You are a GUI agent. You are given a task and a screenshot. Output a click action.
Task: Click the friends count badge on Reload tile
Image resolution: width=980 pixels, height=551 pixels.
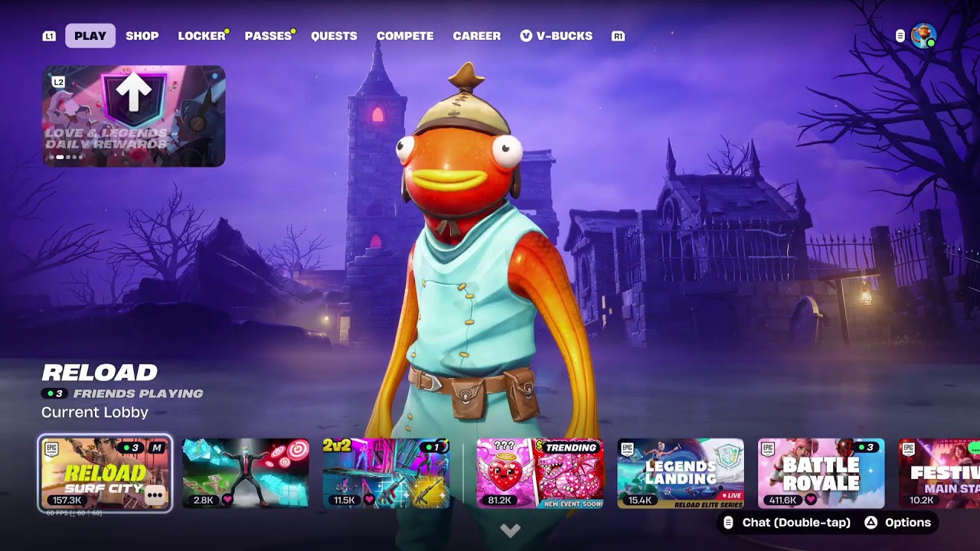[132, 448]
